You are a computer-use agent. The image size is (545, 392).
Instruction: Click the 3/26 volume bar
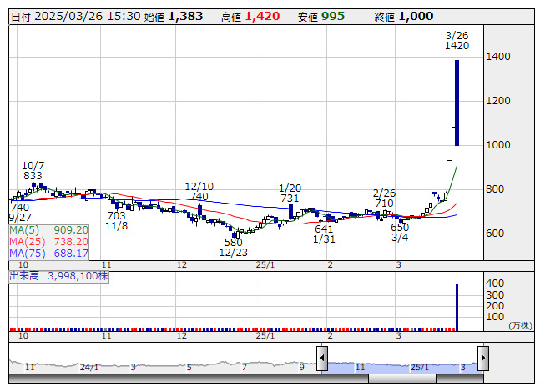[457, 307]
